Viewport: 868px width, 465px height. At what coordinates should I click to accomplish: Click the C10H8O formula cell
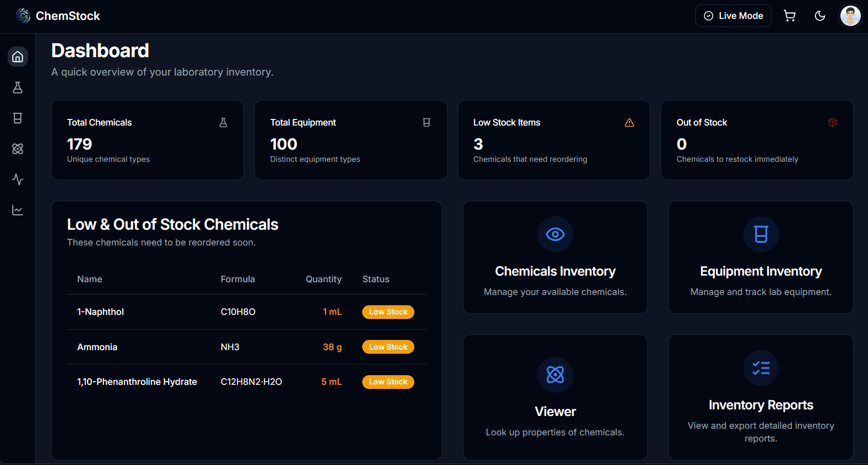(x=238, y=312)
